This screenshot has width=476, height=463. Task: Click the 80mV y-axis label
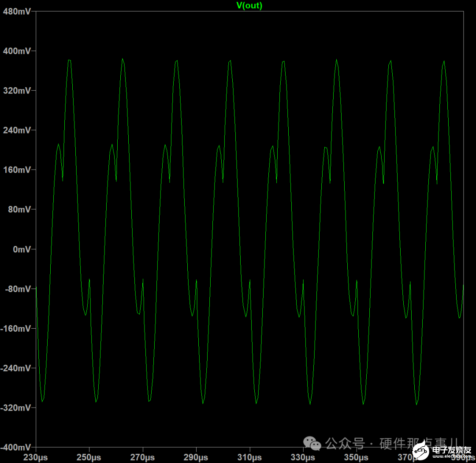pos(19,210)
